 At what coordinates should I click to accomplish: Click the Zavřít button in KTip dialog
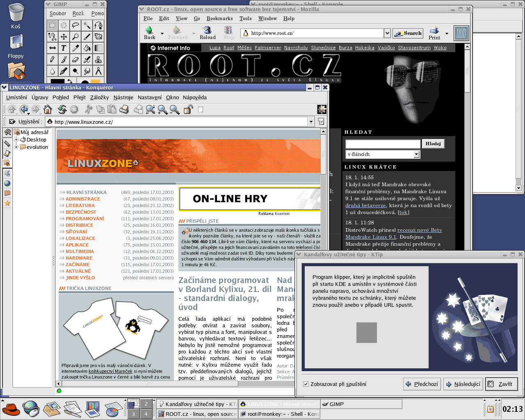tap(501, 384)
